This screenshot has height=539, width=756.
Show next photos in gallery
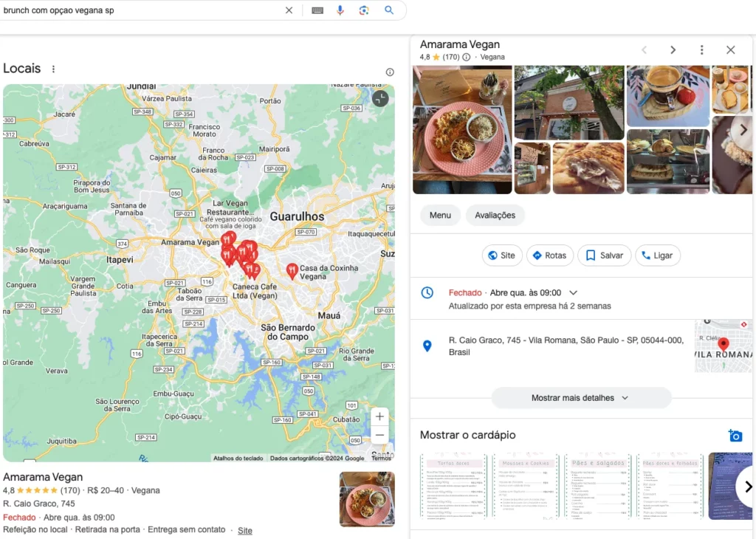pos(743,130)
